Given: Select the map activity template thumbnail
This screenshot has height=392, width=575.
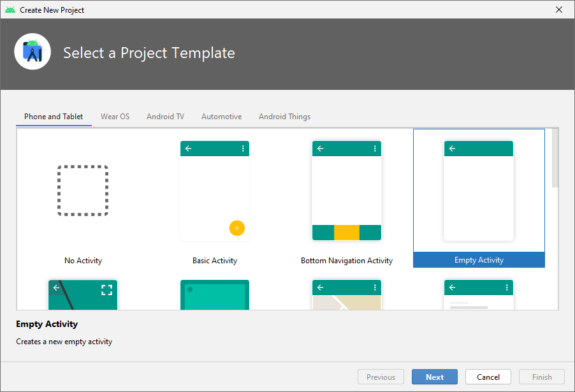Looking at the screenshot, I should [347, 295].
